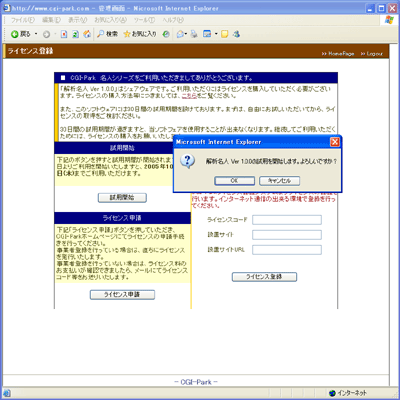The height and width of the screenshot is (400, 400).
Task: Click the Mail envelope toolbar icon
Action: [x=180, y=34]
